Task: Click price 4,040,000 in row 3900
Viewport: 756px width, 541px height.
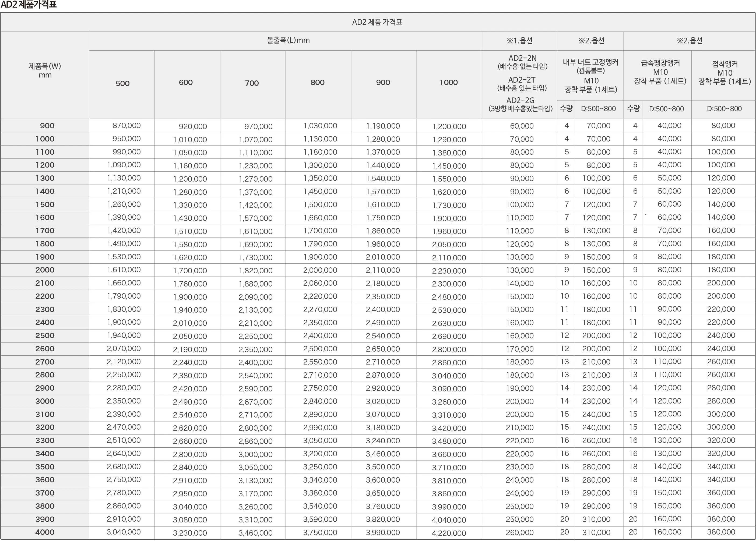Action: (449, 520)
